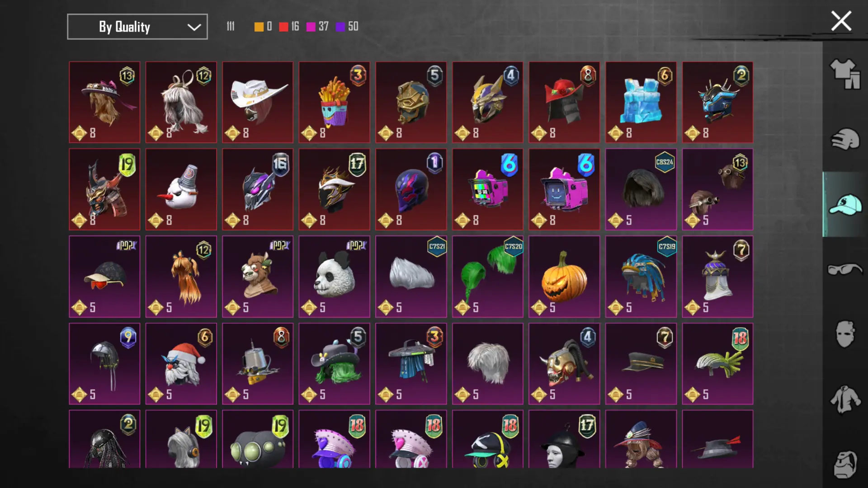Viewport: 868px width, 488px height.
Task: Select the jack-o-lantern pumpkin head item
Action: (x=564, y=276)
